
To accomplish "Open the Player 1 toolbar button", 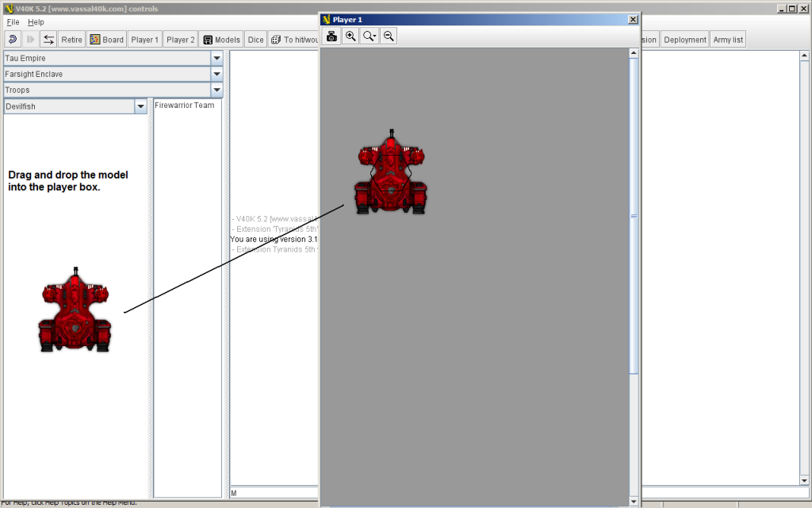I will click(144, 40).
